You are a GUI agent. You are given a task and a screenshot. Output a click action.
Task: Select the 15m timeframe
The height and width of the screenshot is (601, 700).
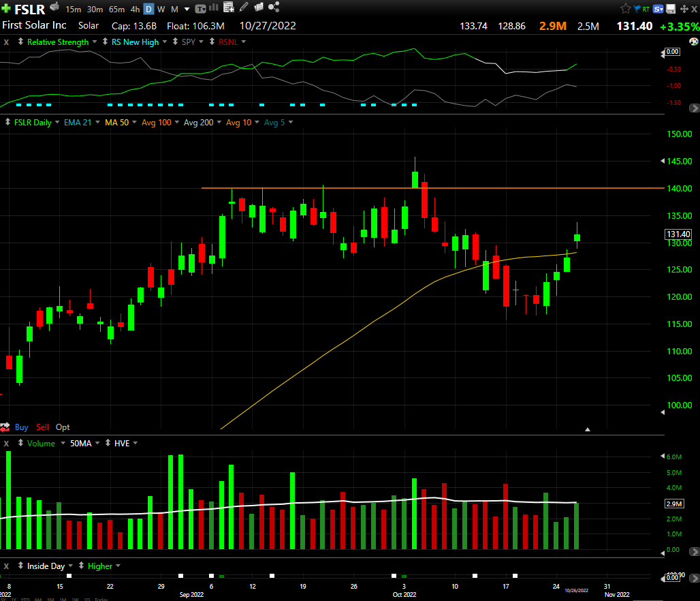(x=74, y=9)
